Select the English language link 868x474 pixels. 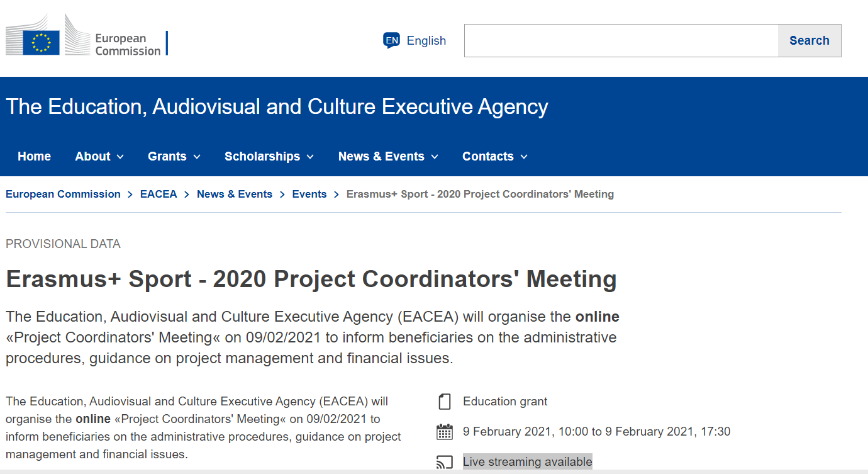[426, 41]
